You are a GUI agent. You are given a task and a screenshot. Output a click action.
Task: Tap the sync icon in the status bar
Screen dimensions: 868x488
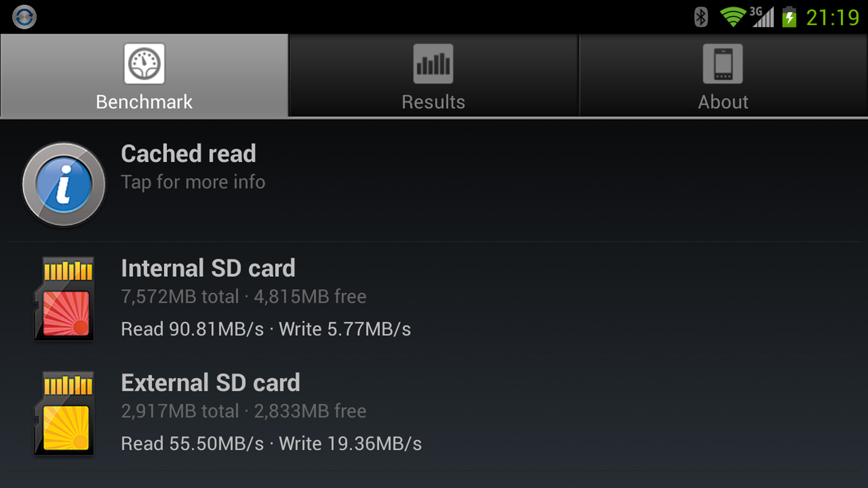[24, 17]
